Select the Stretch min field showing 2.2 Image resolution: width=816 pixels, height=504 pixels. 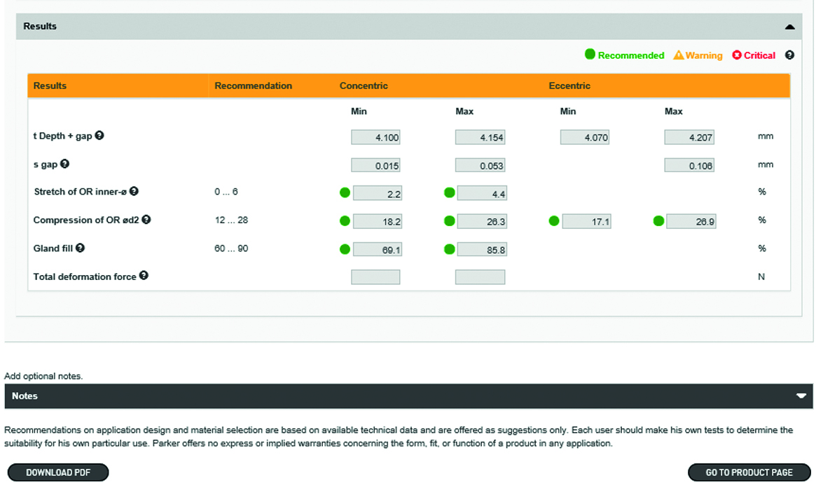click(378, 193)
